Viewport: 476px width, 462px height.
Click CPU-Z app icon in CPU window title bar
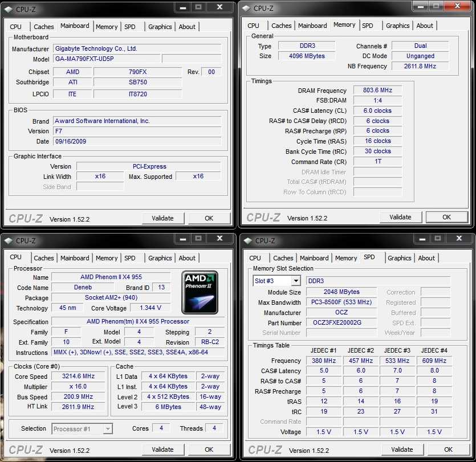pyautogui.click(x=9, y=240)
